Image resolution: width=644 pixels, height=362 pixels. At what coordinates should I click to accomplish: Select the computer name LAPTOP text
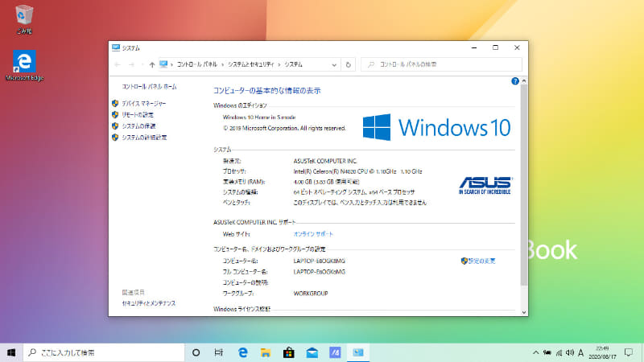tap(319, 261)
